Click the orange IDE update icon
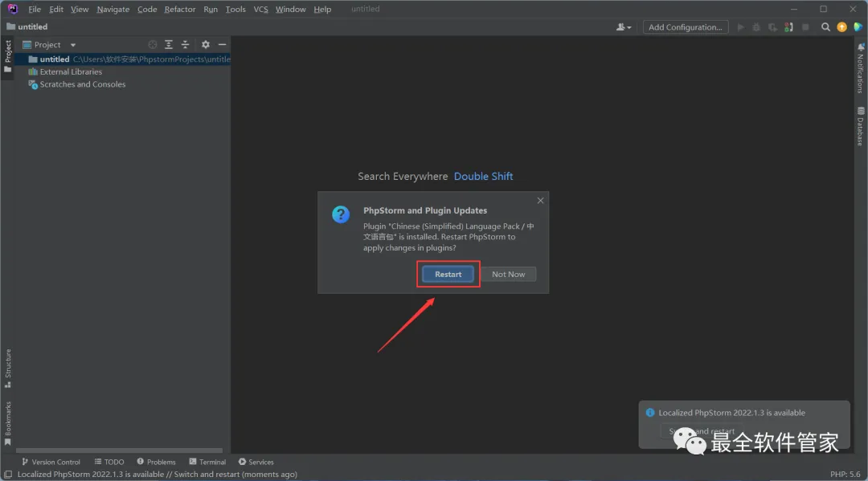868x481 pixels. click(x=842, y=27)
